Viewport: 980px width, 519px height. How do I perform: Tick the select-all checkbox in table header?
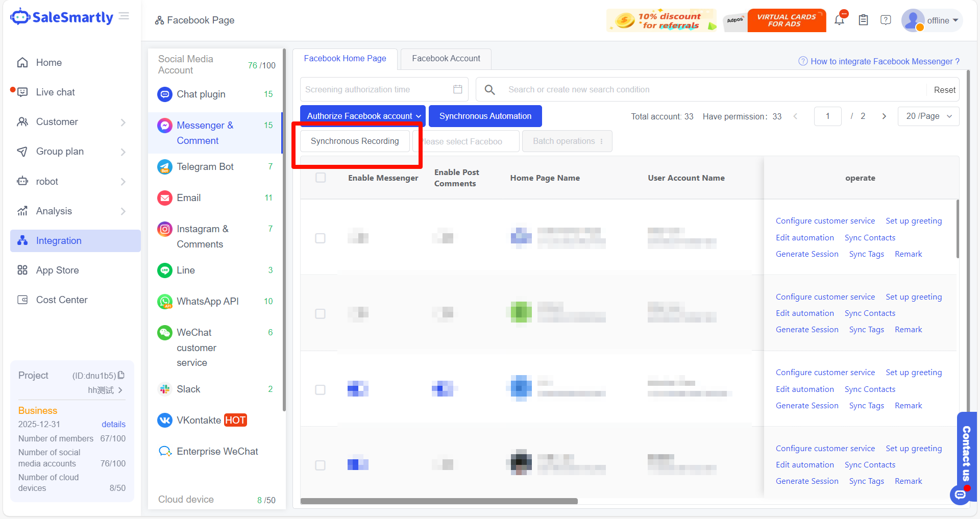pos(321,178)
